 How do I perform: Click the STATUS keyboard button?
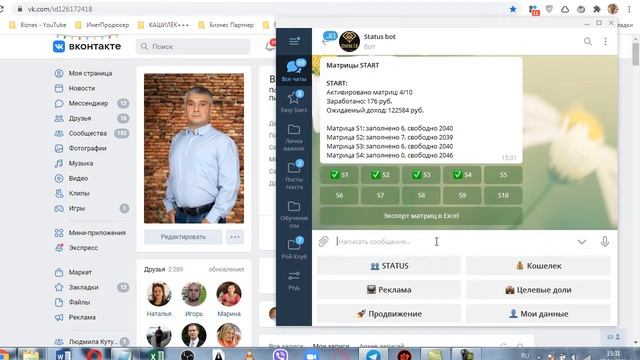[x=389, y=266]
